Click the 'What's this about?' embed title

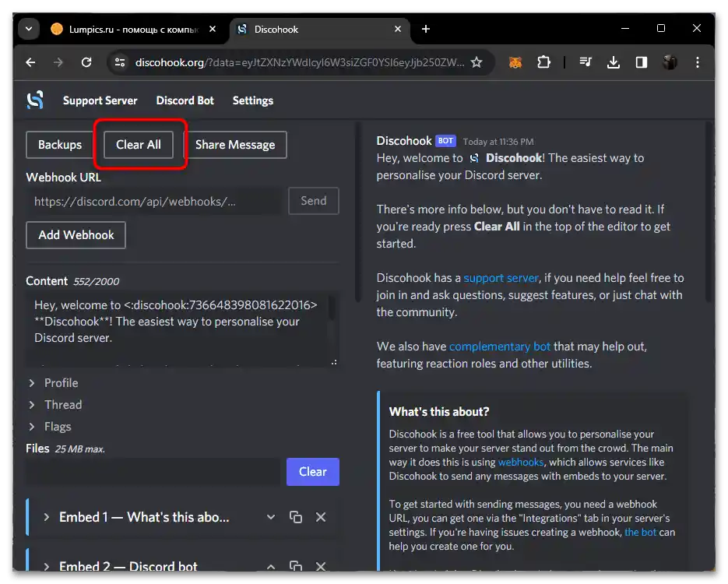tap(439, 412)
